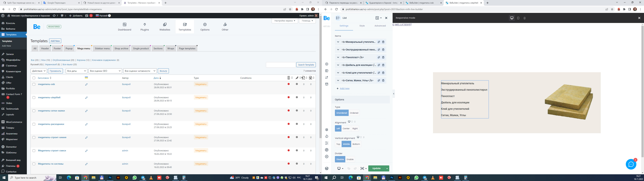This screenshot has width=644, height=181.
Task: Open Websites in Betheme top navigation
Action: (x=165, y=26)
